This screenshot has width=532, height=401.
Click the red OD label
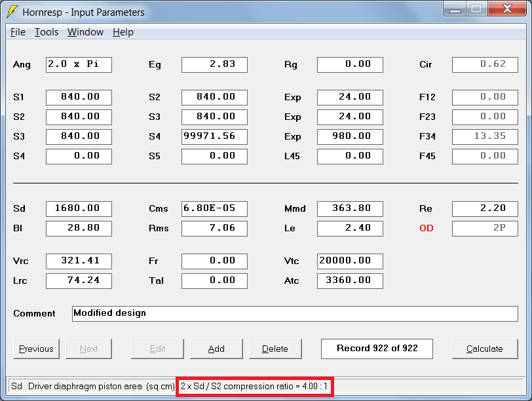pyautogui.click(x=426, y=228)
